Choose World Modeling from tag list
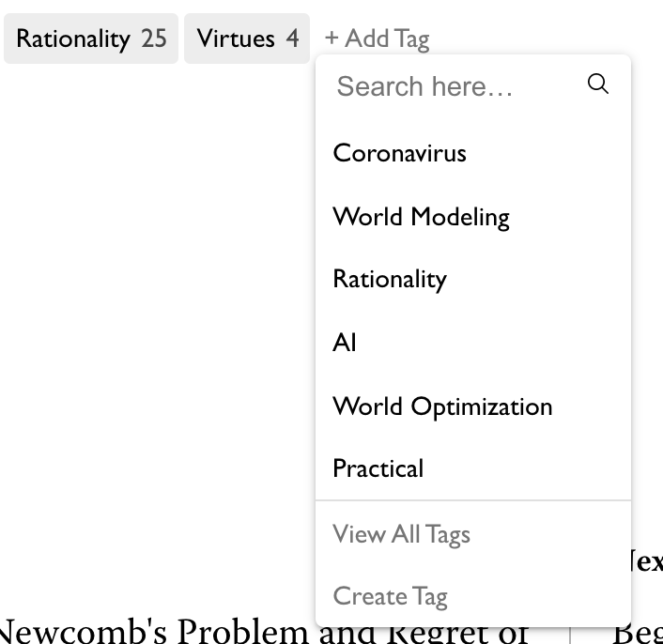The width and height of the screenshot is (663, 644). coord(473,216)
